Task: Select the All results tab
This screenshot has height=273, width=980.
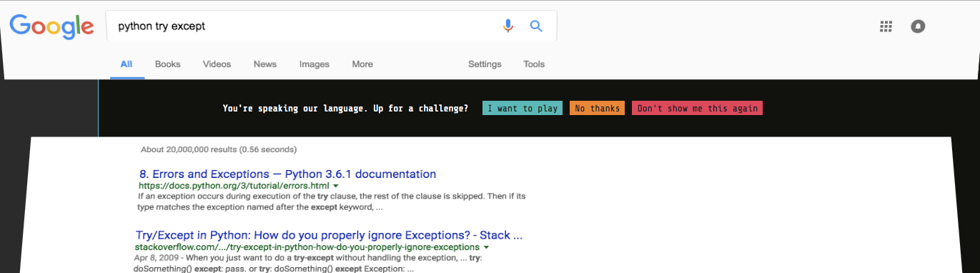Action: (x=127, y=64)
